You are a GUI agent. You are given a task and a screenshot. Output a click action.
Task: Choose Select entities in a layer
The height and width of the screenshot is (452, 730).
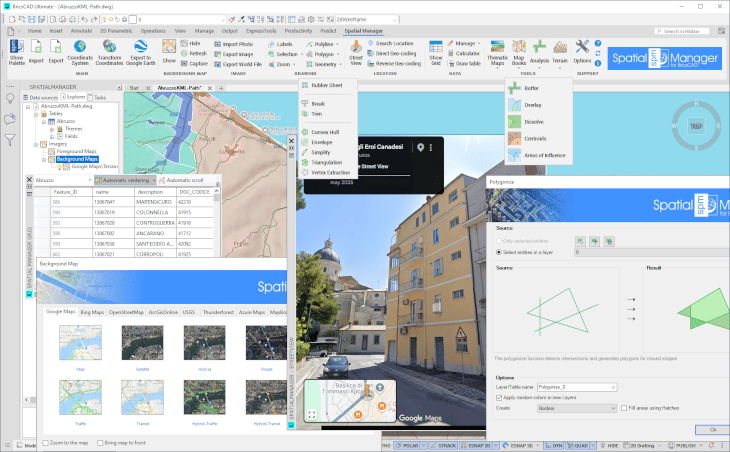[x=499, y=252]
